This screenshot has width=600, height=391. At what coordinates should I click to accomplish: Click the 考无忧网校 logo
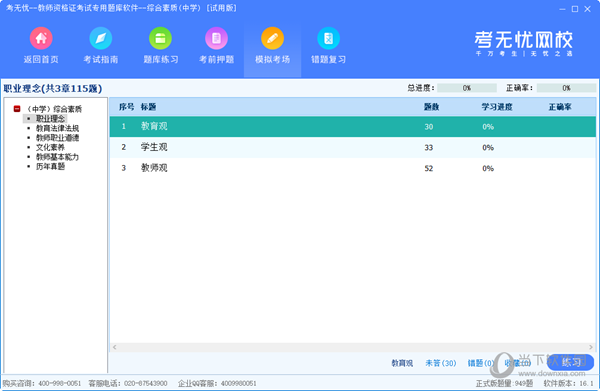pos(523,43)
